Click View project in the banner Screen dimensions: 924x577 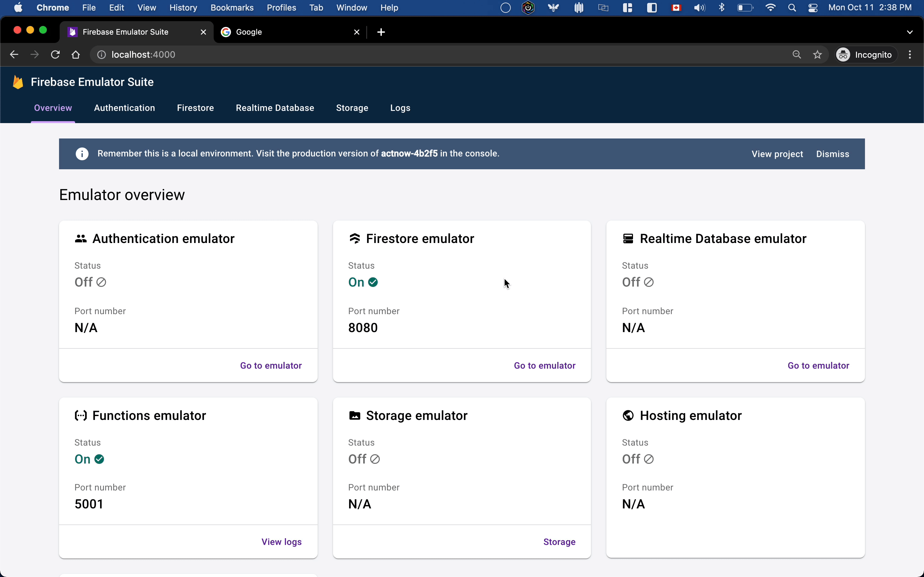777,154
